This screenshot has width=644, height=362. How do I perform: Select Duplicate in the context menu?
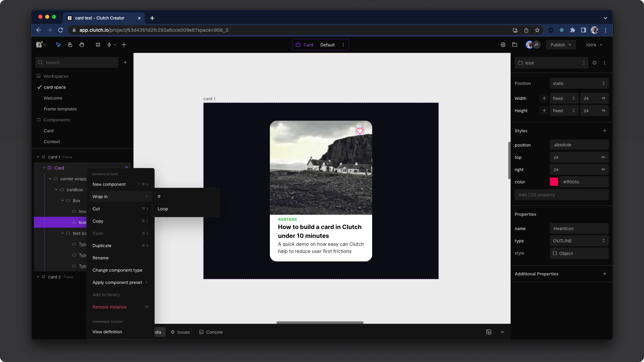point(102,246)
